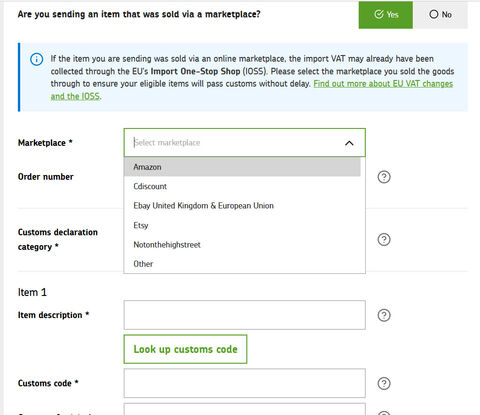Open help for Order number field
Viewport: 480px width, 415px height.
pyautogui.click(x=384, y=177)
